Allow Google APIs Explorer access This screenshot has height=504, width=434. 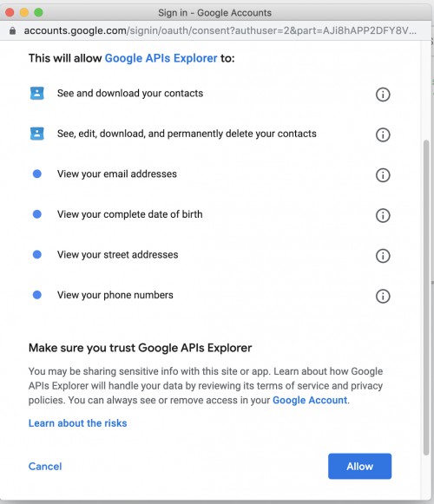pyautogui.click(x=359, y=466)
